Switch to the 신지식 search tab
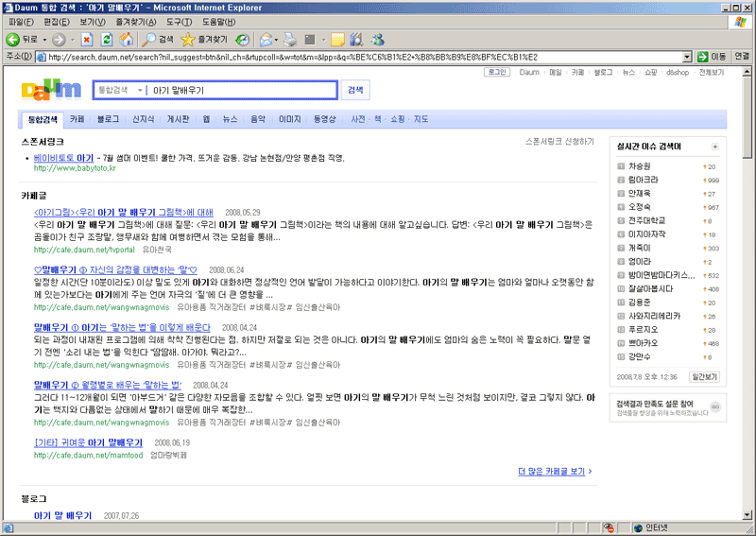The height and width of the screenshot is (536, 756). pyautogui.click(x=144, y=119)
